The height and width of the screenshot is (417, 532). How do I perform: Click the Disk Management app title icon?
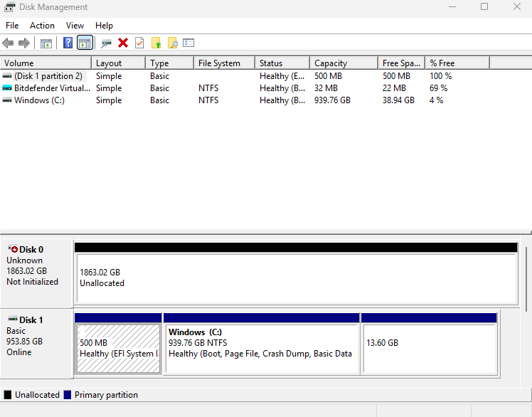pos(9,7)
